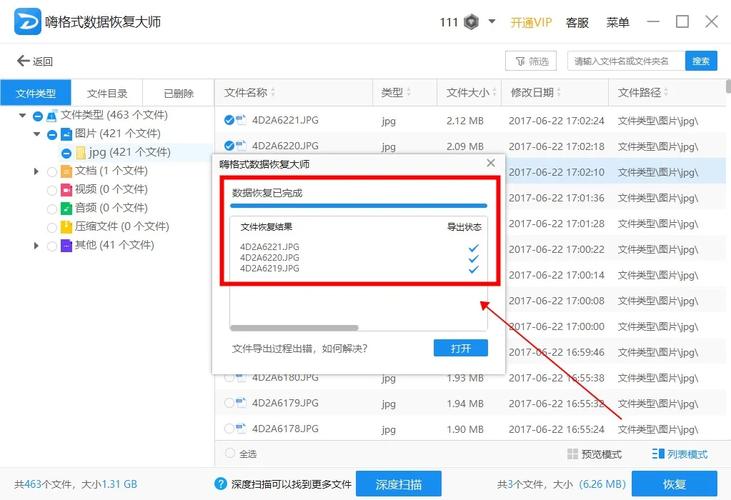Open 菜单 menu

(x=618, y=22)
